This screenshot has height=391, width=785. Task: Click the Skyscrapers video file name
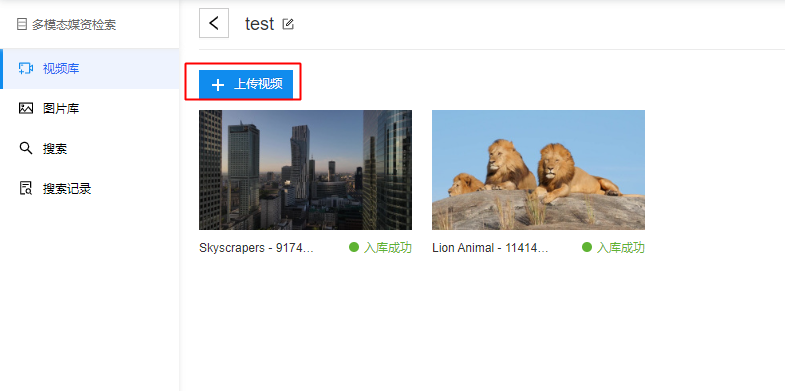point(256,248)
